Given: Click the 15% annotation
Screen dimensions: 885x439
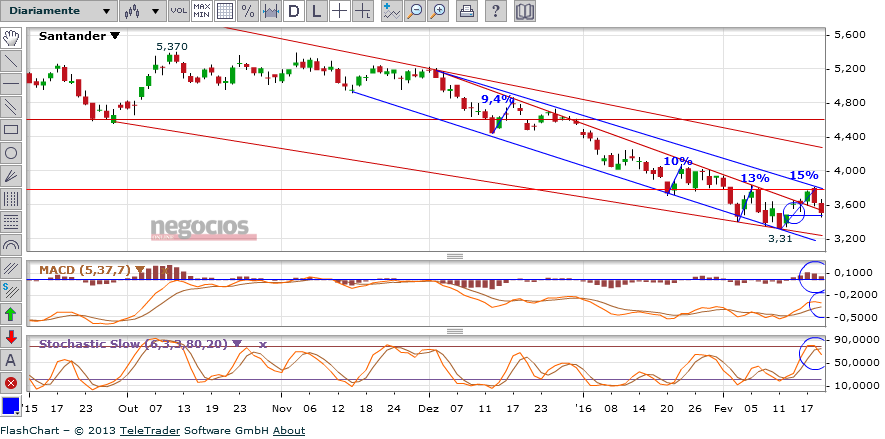Looking at the screenshot, I should [804, 175].
